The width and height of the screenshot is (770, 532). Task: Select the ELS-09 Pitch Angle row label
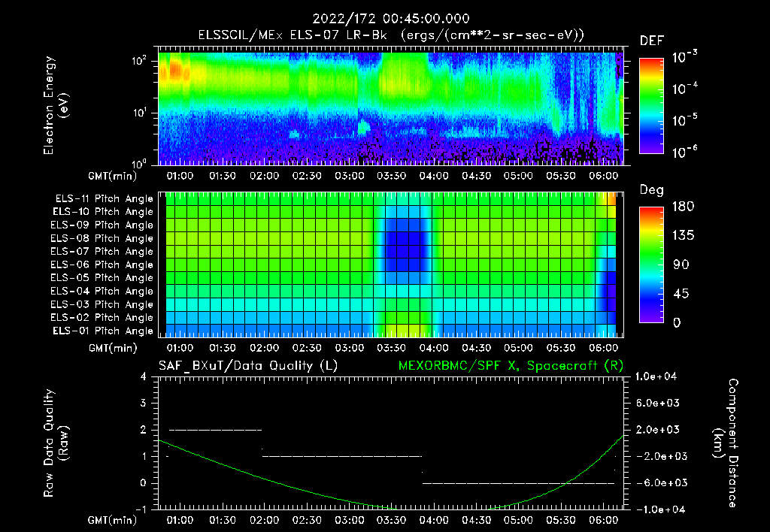pos(102,225)
